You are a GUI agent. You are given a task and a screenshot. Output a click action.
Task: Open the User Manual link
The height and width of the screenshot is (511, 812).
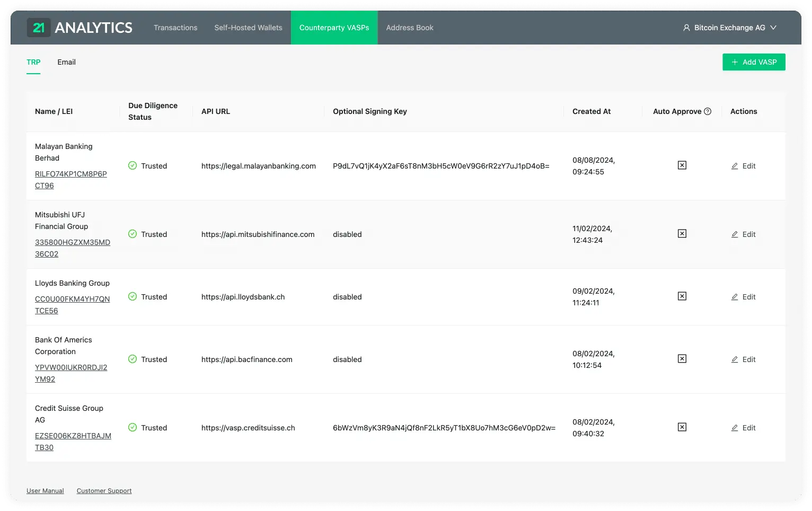(45, 491)
